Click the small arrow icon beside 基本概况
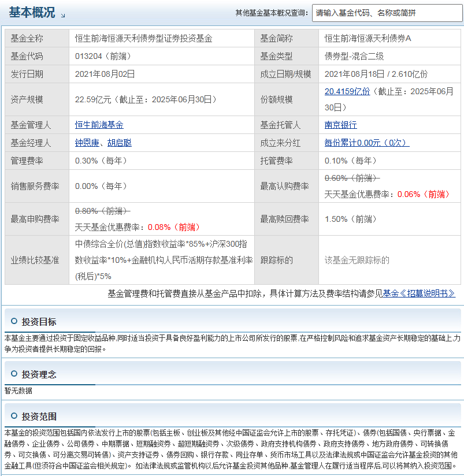 [x=63, y=16]
